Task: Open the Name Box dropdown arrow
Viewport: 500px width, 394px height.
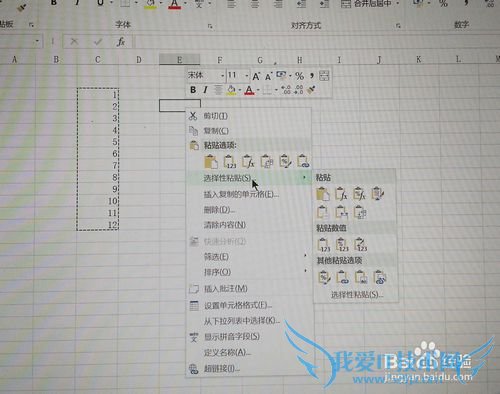Action: click(37, 42)
